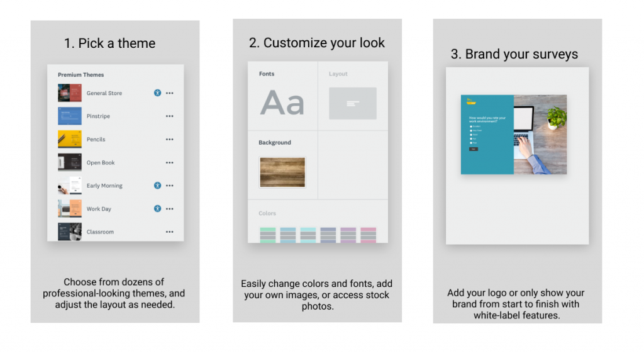The image size is (644, 353).
Task: Pick the slate blue color palette swatch
Action: pos(328,235)
